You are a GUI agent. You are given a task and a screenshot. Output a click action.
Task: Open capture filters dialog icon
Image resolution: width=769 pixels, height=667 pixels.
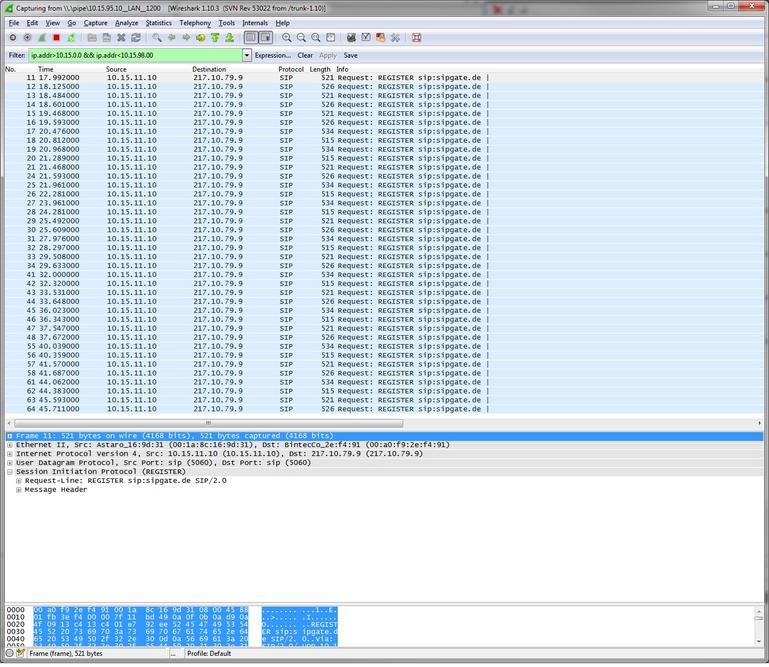351,38
